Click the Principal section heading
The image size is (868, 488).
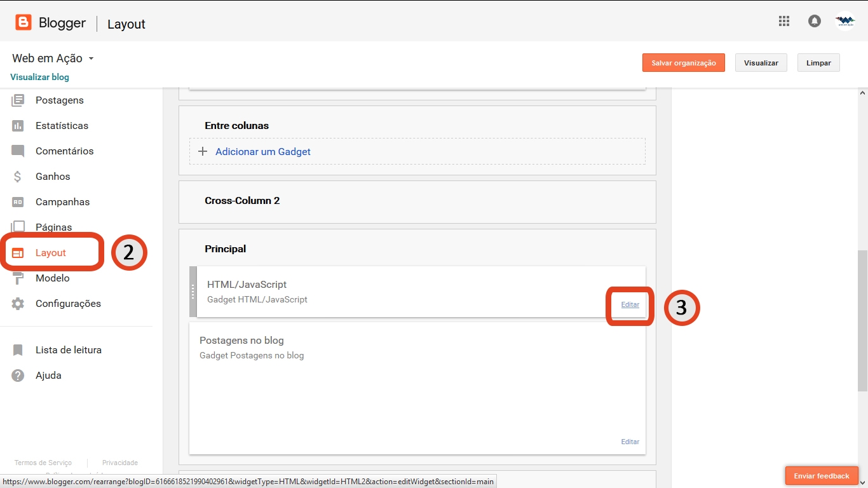coord(225,249)
